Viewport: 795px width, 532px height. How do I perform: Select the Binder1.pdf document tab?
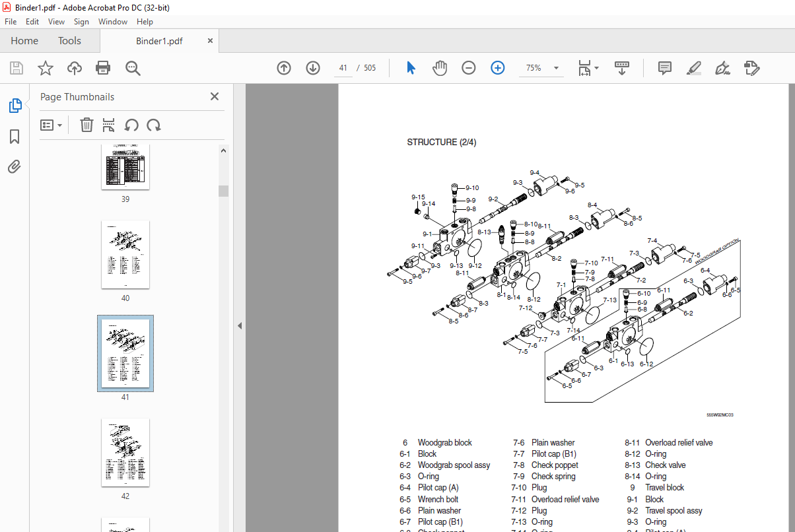159,41
